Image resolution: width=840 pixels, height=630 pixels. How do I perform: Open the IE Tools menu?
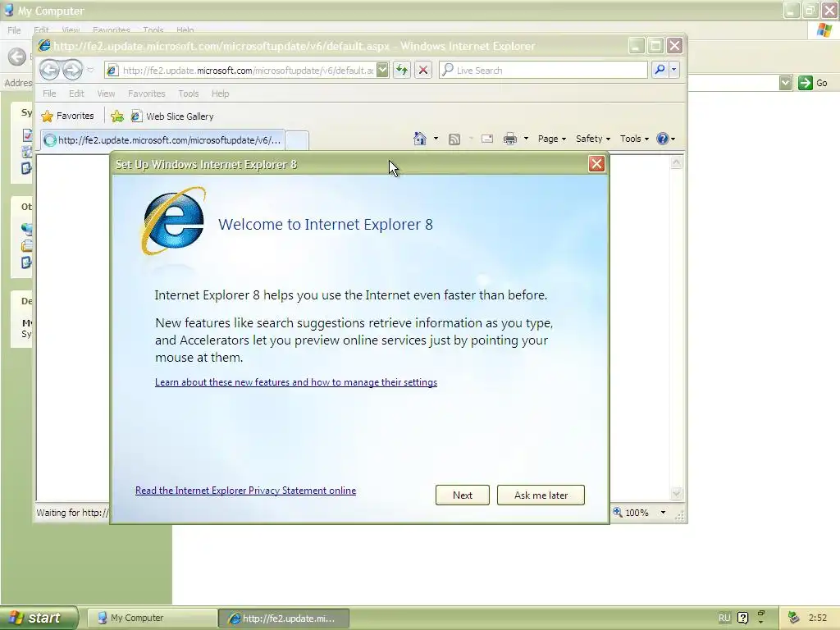tap(189, 94)
